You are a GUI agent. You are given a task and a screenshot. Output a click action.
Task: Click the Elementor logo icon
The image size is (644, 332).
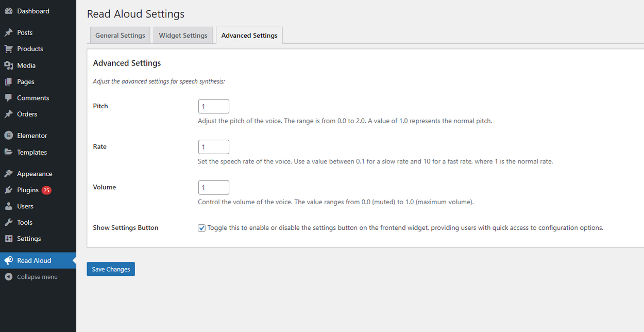tap(8, 136)
